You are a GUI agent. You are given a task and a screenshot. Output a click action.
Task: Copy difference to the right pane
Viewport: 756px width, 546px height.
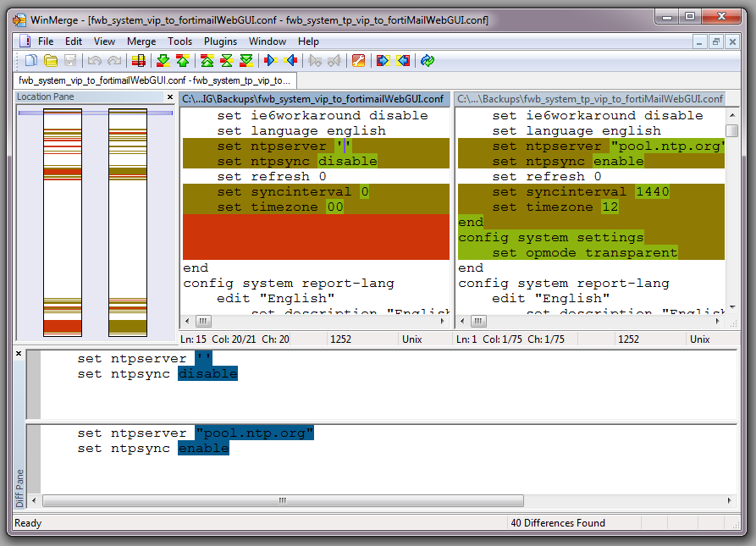click(x=269, y=60)
